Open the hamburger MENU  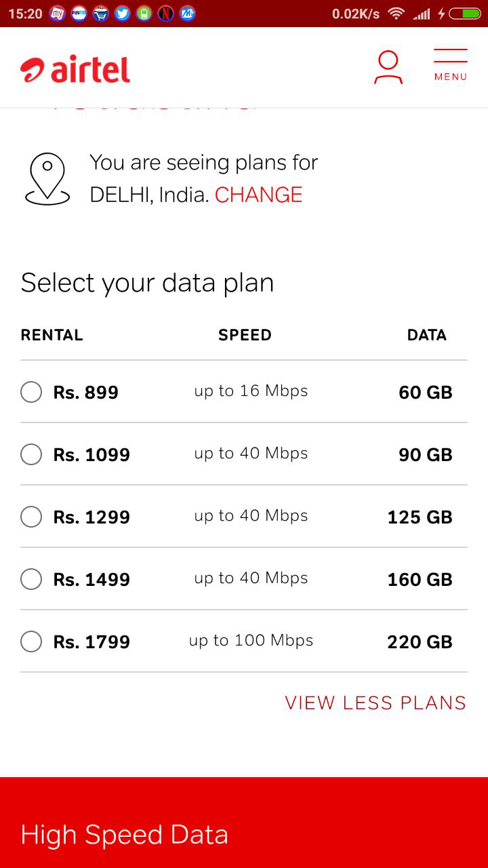pos(451,66)
